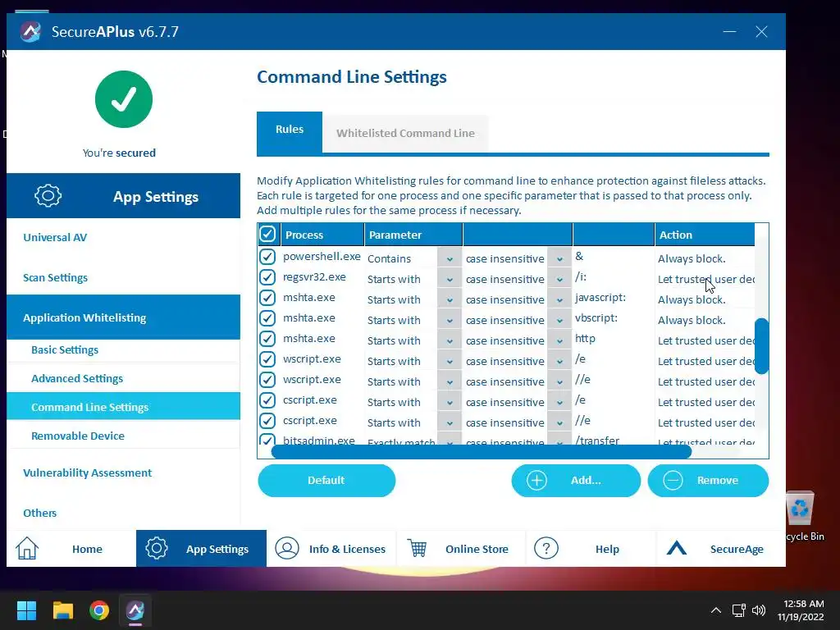Uncheck the mshta.exe vbscript: rule checkbox
The height and width of the screenshot is (630, 840).
tap(267, 318)
